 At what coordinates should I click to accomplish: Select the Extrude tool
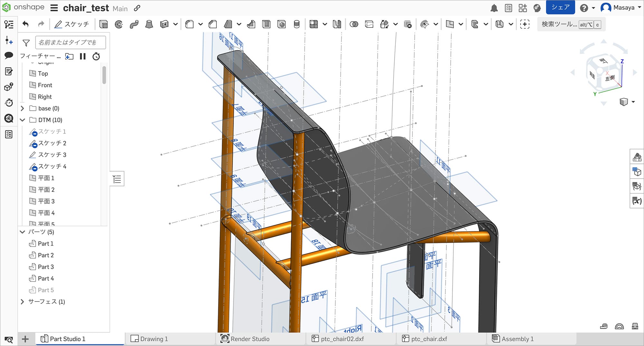[x=103, y=24]
